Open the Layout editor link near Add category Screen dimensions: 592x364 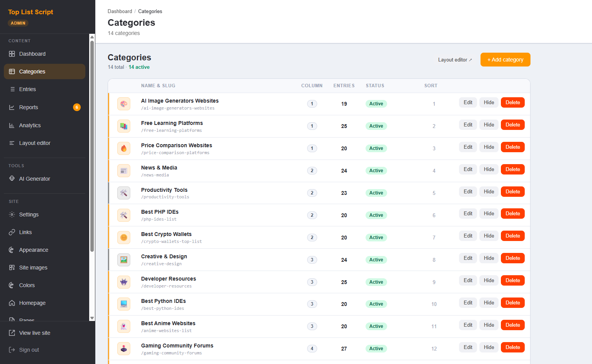tap(455, 60)
